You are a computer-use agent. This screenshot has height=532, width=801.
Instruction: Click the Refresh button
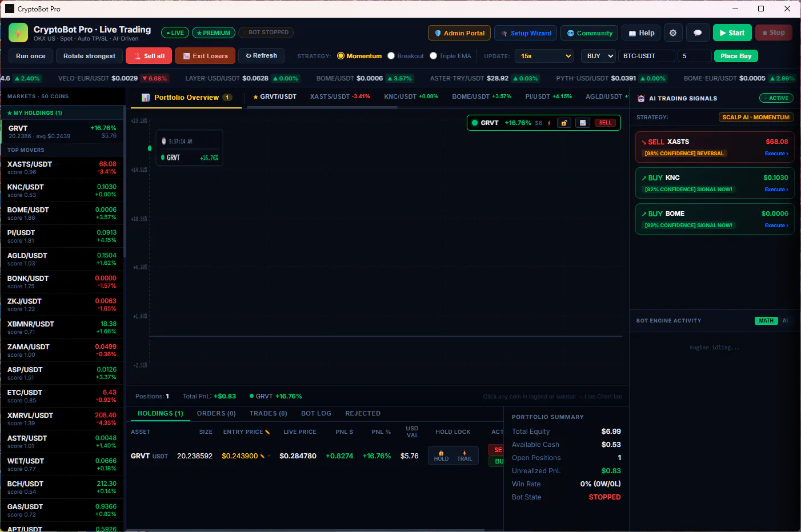point(261,56)
